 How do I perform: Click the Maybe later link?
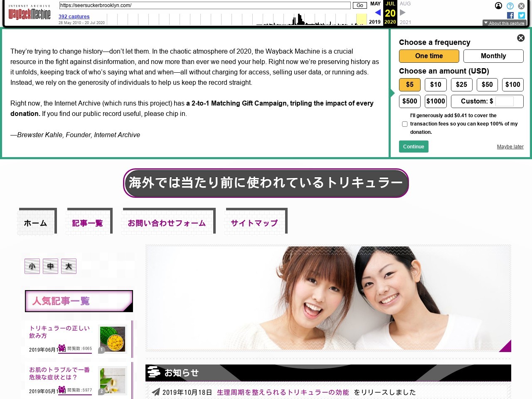pyautogui.click(x=510, y=147)
